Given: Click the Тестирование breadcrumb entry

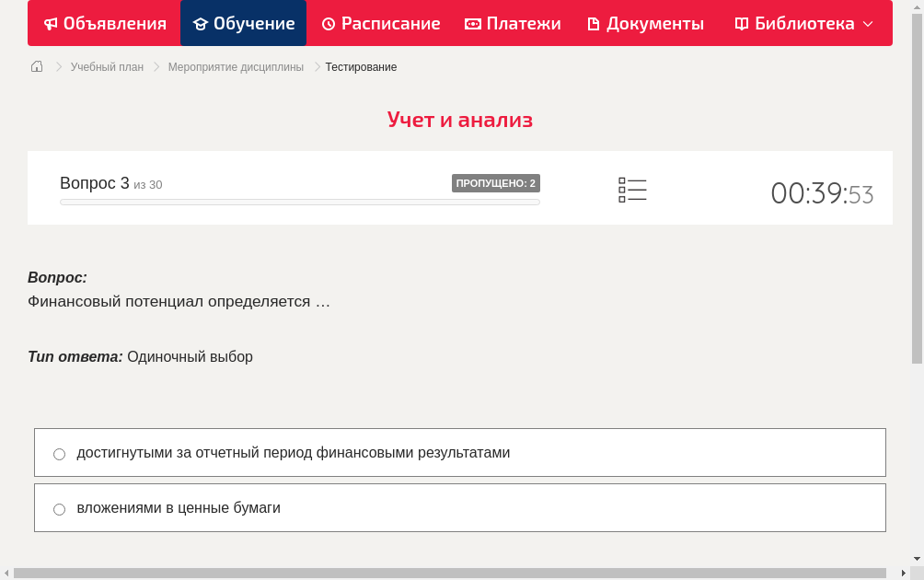Looking at the screenshot, I should (x=359, y=66).
